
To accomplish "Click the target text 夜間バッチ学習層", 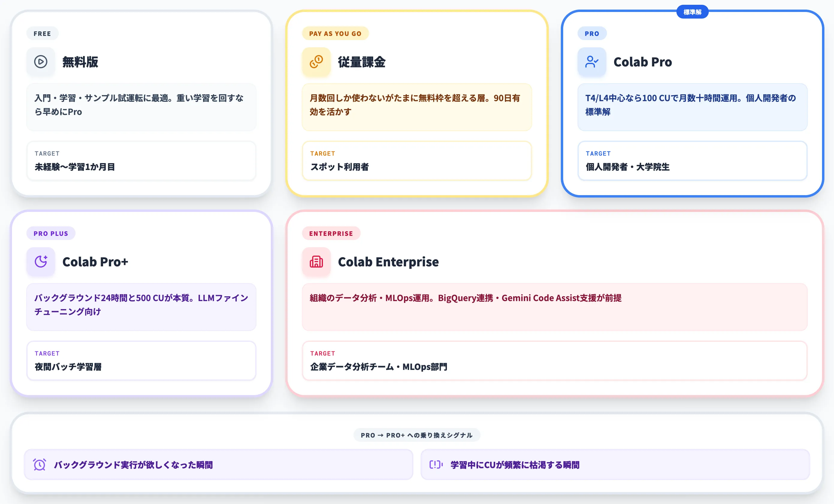I will click(x=68, y=367).
